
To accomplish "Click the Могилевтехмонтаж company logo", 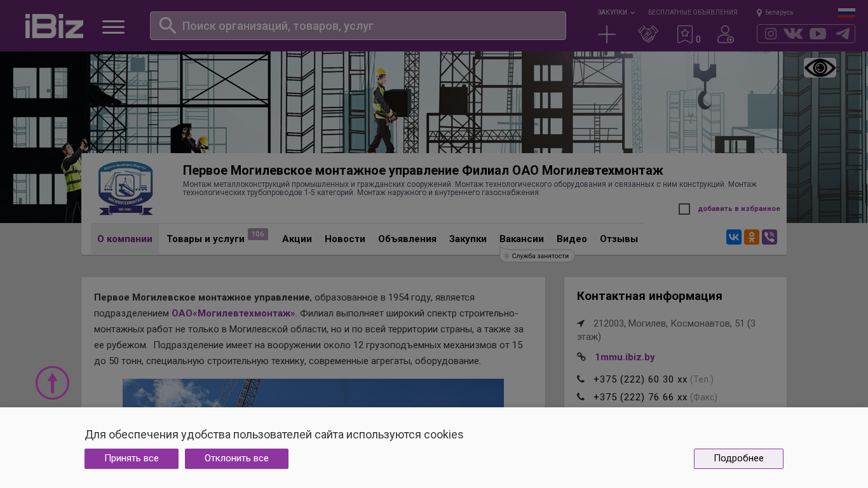I will (125, 188).
